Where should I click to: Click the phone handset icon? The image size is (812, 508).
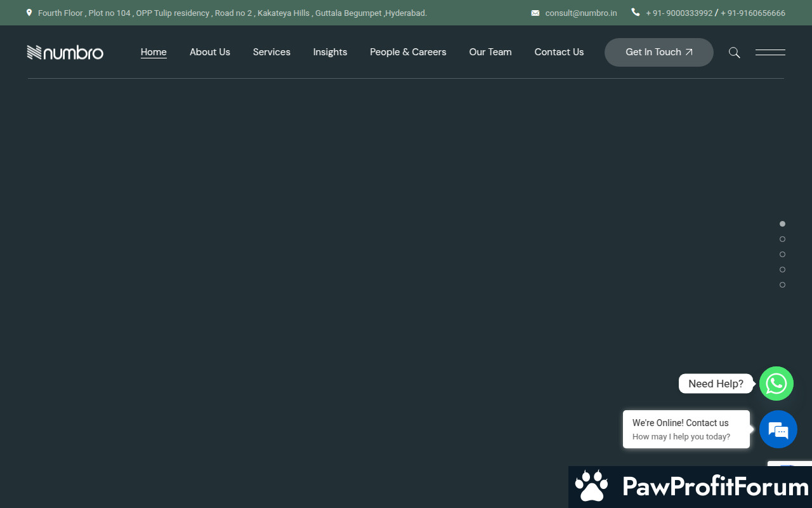point(635,12)
